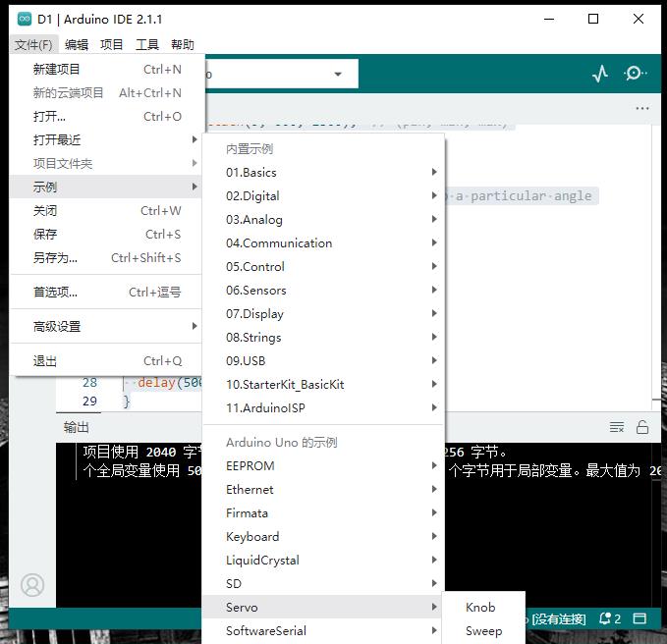
Task: Expand LiquidCrystal library examples
Action: 323,561
